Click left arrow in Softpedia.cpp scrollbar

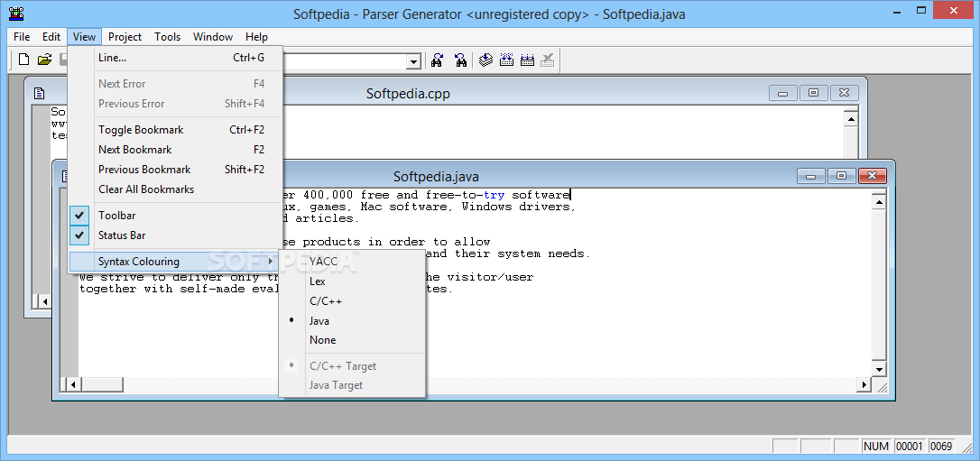coord(45,301)
